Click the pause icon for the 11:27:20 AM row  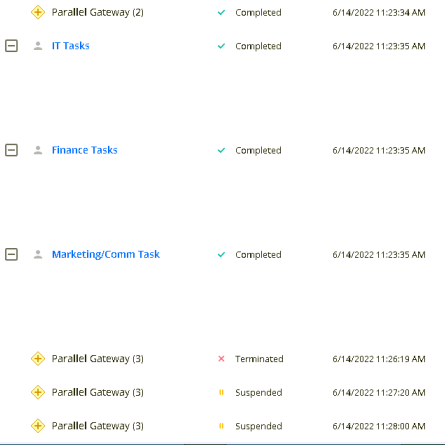pyautogui.click(x=221, y=392)
